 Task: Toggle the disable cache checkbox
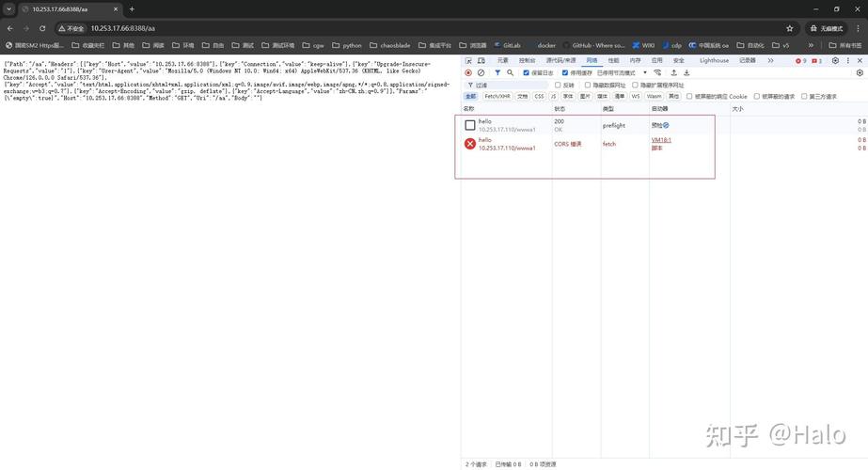[x=564, y=72]
